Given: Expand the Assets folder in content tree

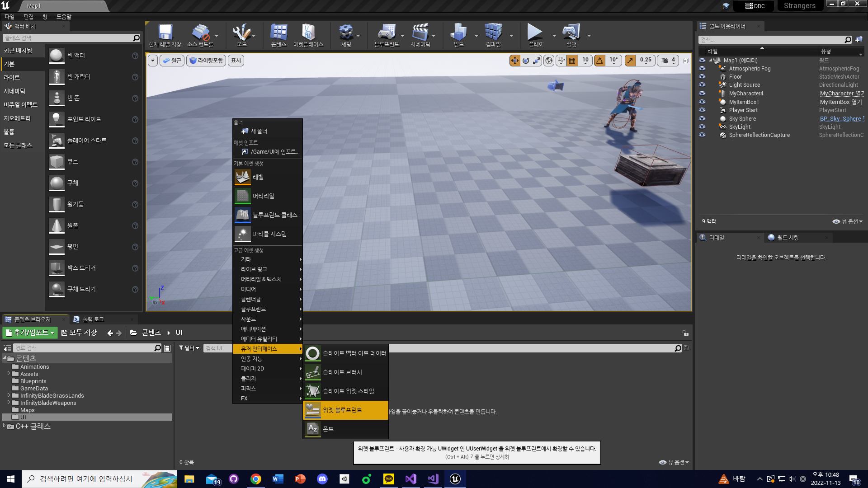Looking at the screenshot, I should (x=9, y=374).
